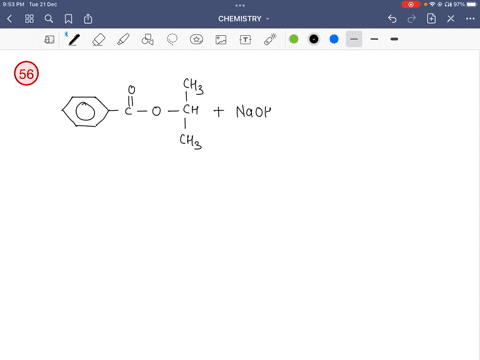Viewport: 480px width, 360px height.
Task: Pick the black pen color
Action: click(314, 39)
